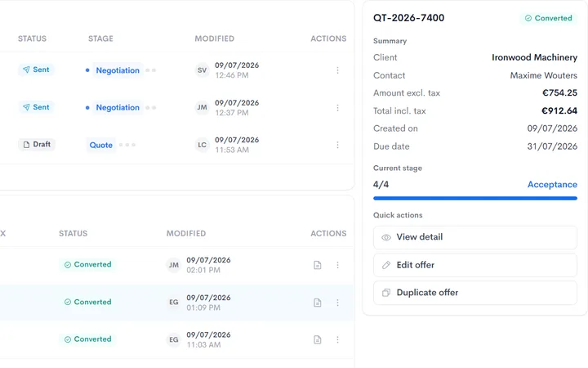Click the stage progress bar

click(475, 198)
